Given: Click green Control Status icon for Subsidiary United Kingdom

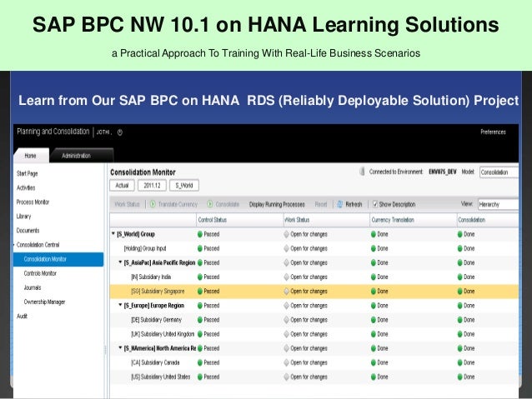Looking at the screenshot, I should point(200,334).
